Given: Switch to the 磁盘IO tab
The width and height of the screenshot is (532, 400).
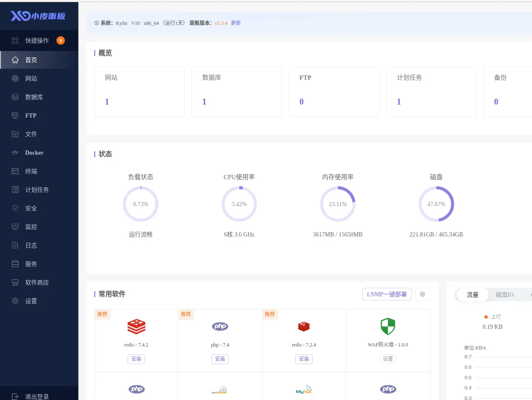Looking at the screenshot, I should tap(505, 295).
